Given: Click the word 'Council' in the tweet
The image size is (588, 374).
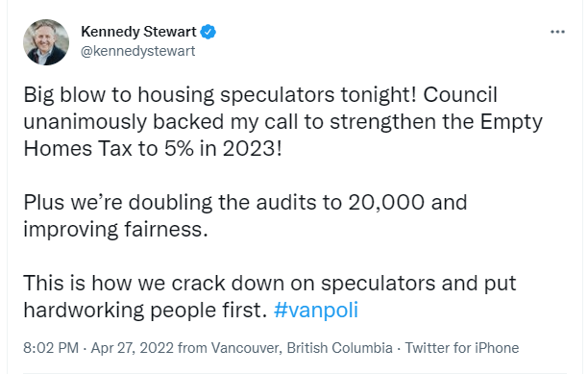Looking at the screenshot, I should [460, 94].
